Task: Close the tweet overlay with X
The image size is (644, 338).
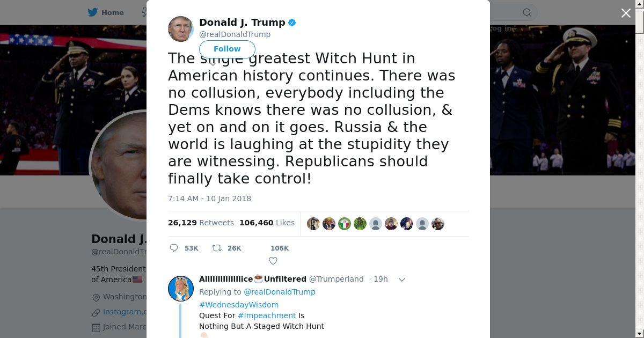Action: click(626, 13)
